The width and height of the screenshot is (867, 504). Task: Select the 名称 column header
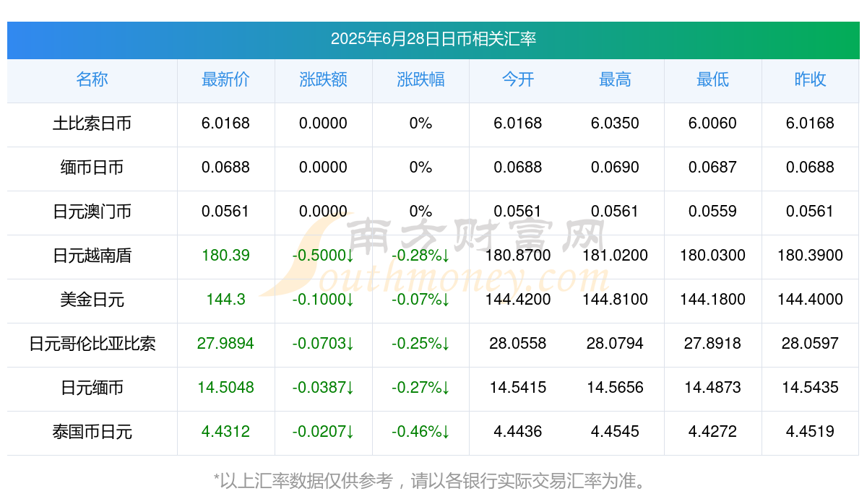point(92,79)
